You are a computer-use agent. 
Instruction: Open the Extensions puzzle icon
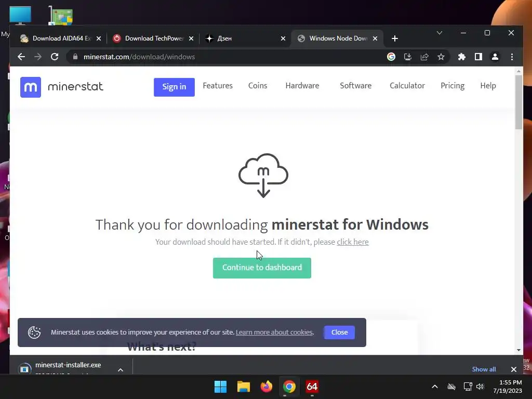462,57
